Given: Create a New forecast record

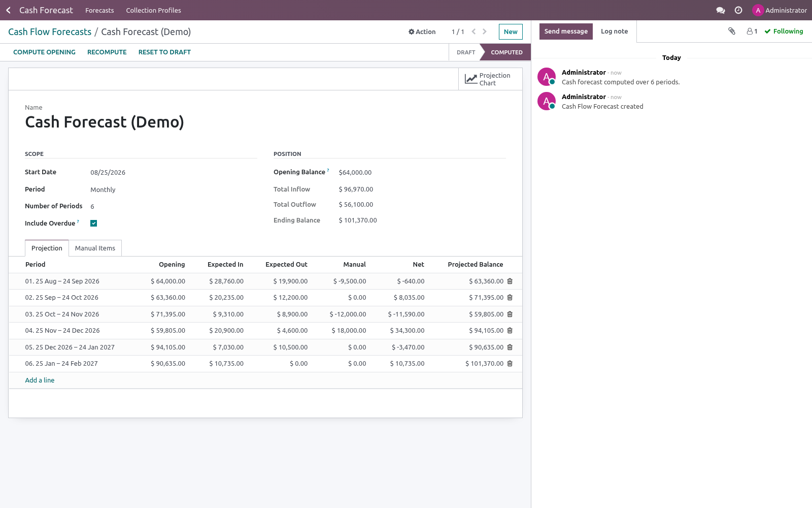Looking at the screenshot, I should click(511, 31).
